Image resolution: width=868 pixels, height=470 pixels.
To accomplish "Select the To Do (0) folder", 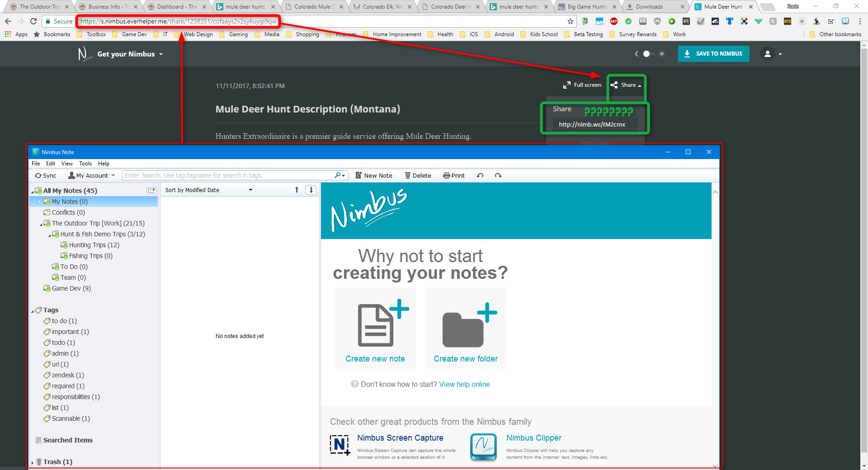I will [70, 267].
